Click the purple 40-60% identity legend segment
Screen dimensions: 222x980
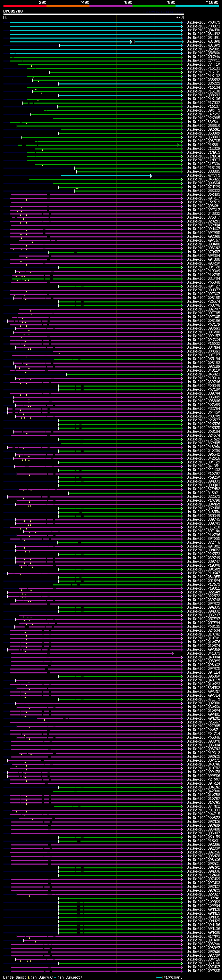(x=111, y=6)
